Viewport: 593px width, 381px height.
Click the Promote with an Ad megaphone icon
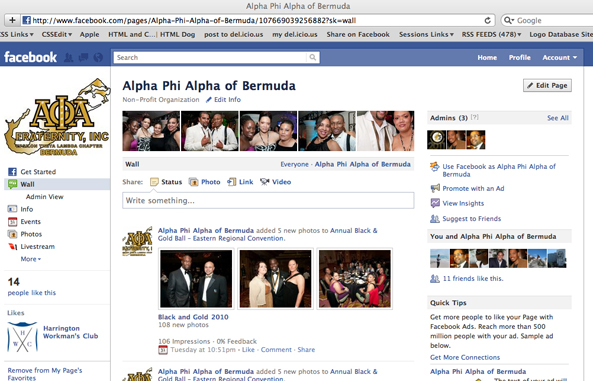click(435, 188)
